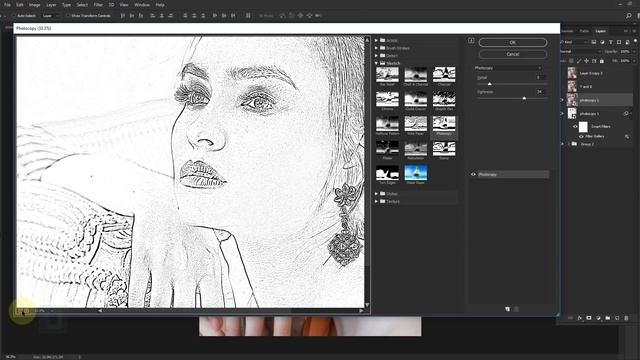Open the search magnifier in options bar

[629, 16]
